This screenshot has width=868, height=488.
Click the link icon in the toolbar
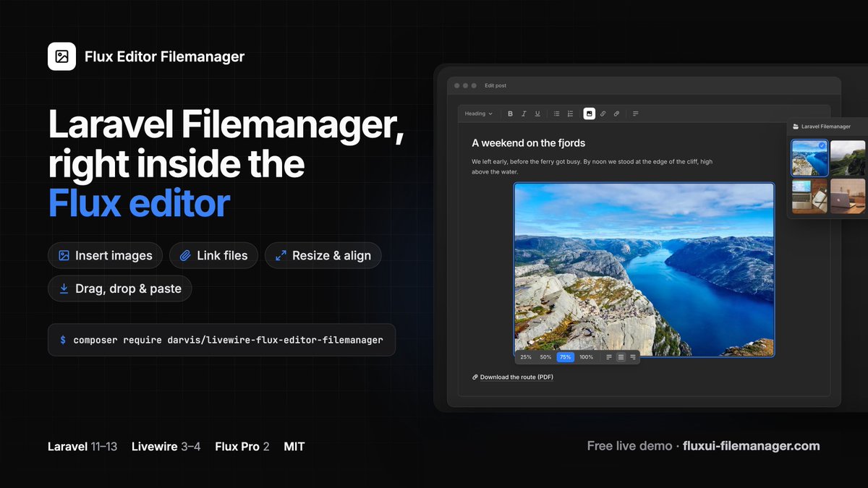603,114
